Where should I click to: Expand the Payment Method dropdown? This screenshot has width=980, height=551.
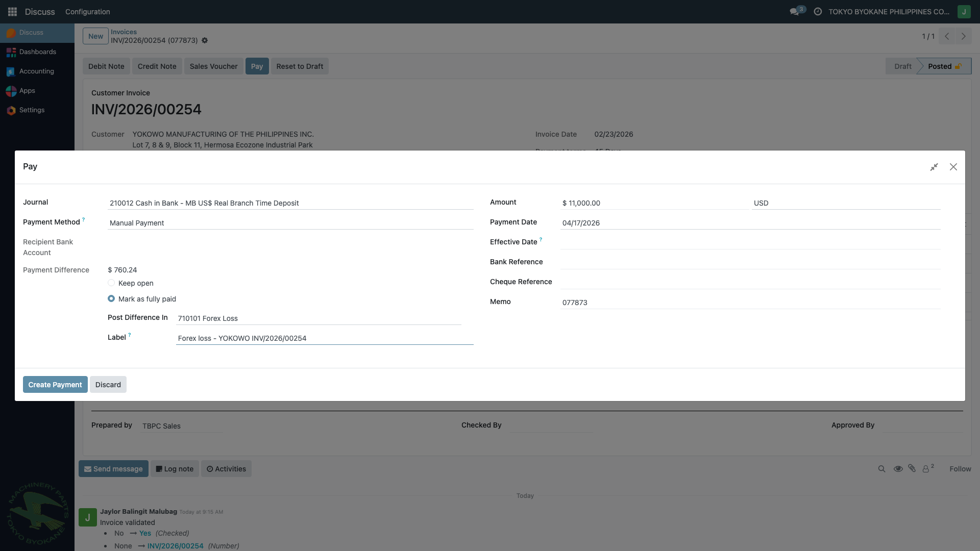pos(290,223)
